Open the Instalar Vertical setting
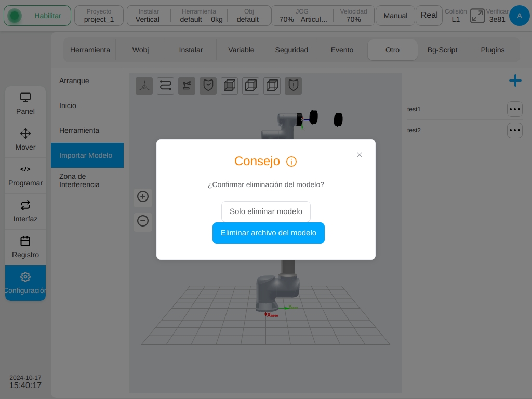This screenshot has height=399, width=532. 148,16
